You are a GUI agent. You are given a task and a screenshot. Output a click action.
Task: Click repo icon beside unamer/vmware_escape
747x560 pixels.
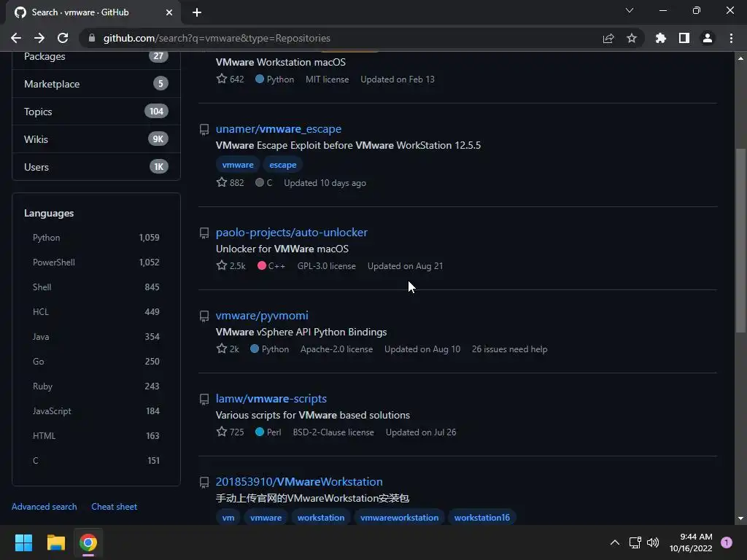point(204,129)
